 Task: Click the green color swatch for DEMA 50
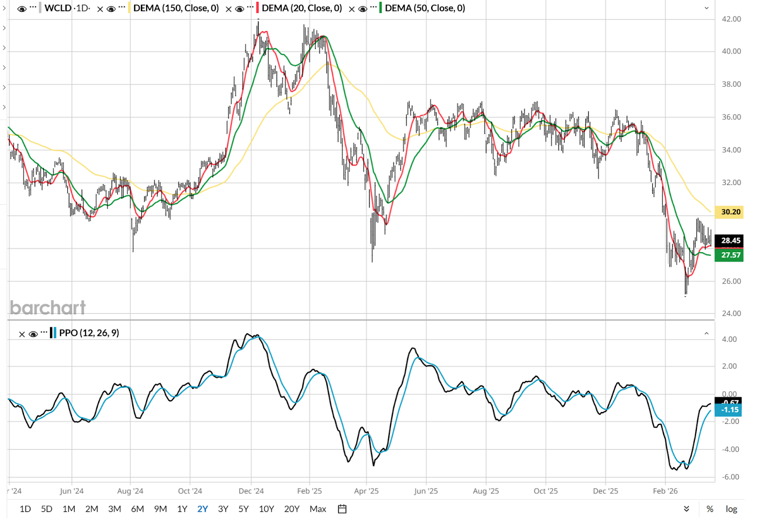point(381,8)
